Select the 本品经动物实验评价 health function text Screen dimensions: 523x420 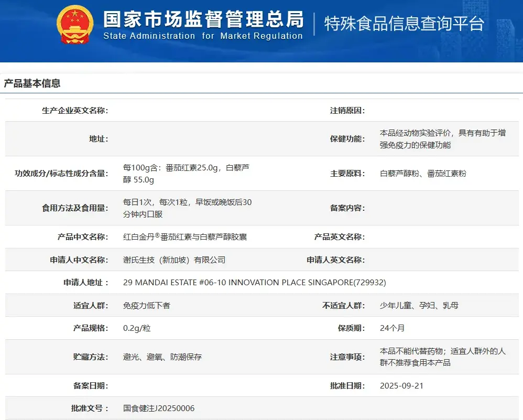pyautogui.click(x=443, y=139)
